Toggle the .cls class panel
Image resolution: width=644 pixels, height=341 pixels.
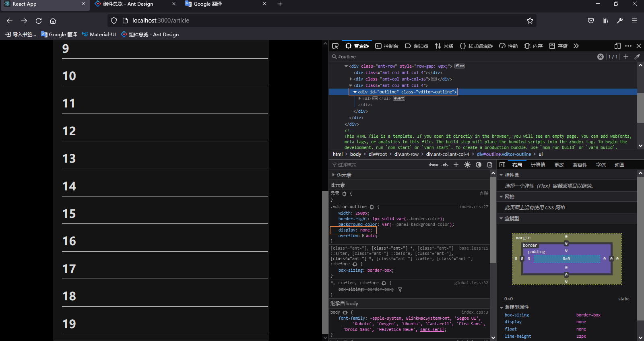click(x=445, y=165)
